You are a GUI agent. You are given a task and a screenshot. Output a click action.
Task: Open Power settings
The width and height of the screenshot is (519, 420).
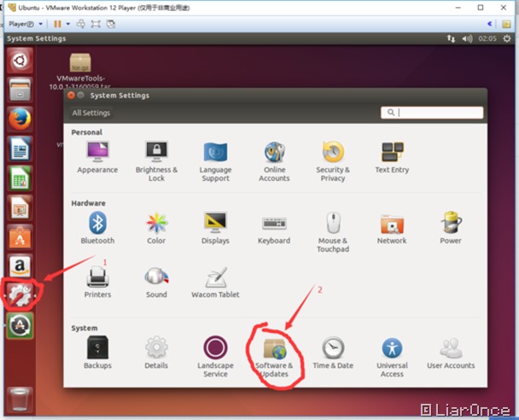click(451, 228)
